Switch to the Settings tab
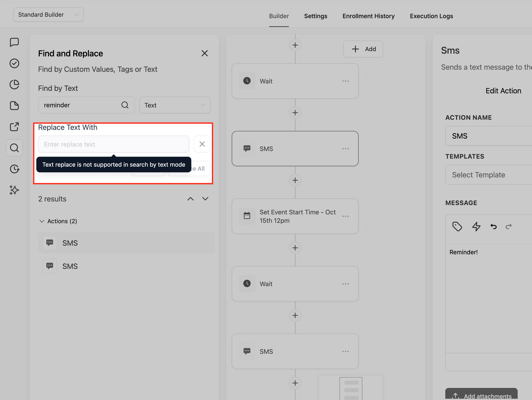 click(x=315, y=16)
